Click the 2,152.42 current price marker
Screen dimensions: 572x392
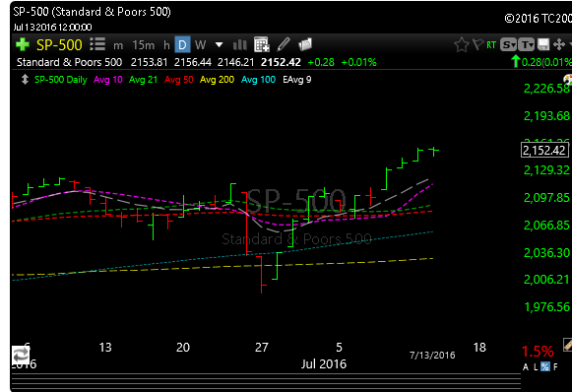click(x=544, y=150)
